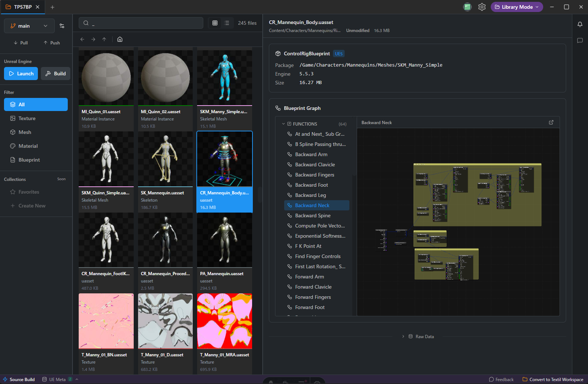Open the main branch dropdown
The height and width of the screenshot is (384, 588).
[29, 26]
